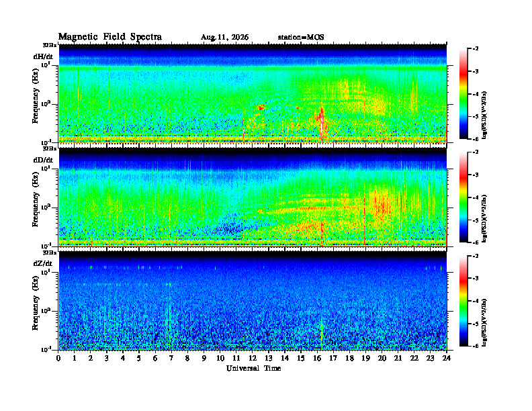
Task: Click the date "Aug. 11, 2026"
Action: click(x=224, y=38)
